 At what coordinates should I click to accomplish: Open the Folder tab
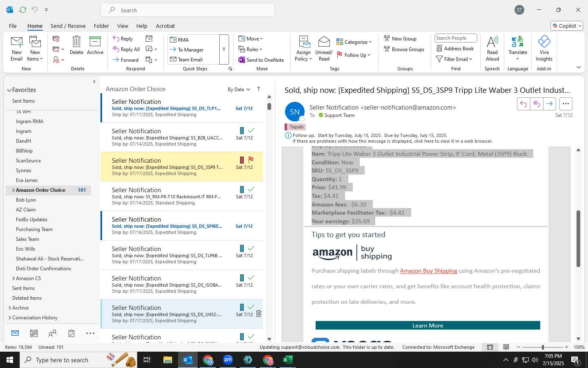point(101,26)
